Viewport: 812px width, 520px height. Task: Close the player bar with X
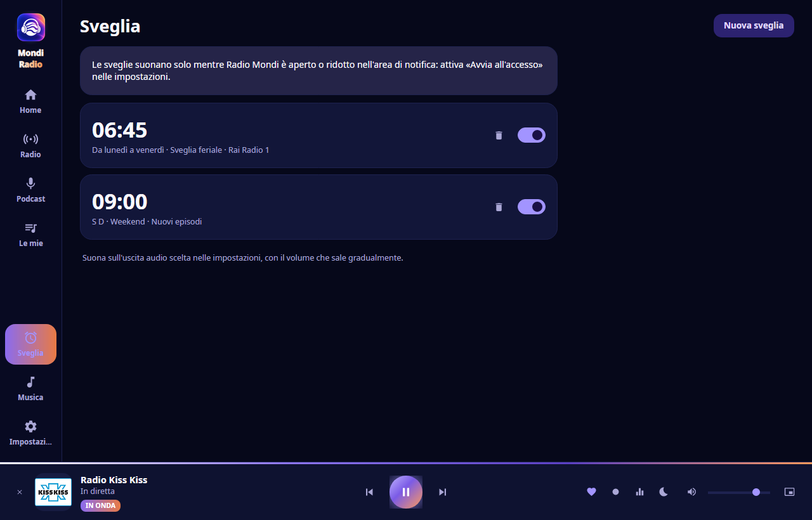[20, 492]
